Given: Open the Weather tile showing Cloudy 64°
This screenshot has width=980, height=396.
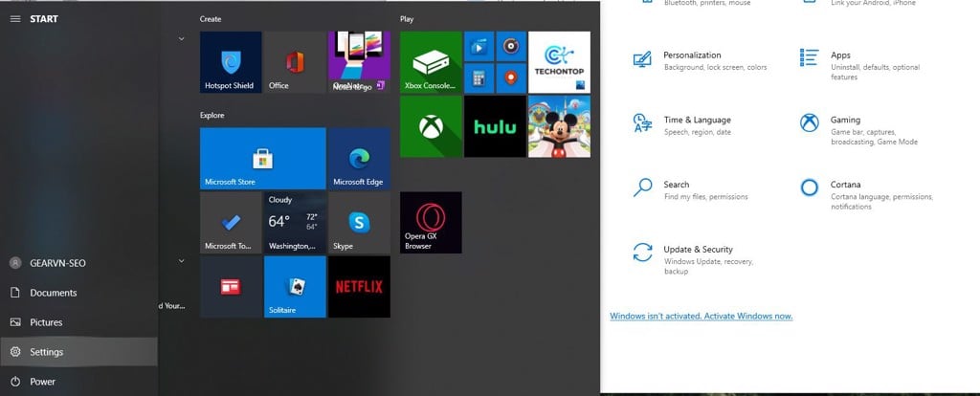Looking at the screenshot, I should point(295,222).
